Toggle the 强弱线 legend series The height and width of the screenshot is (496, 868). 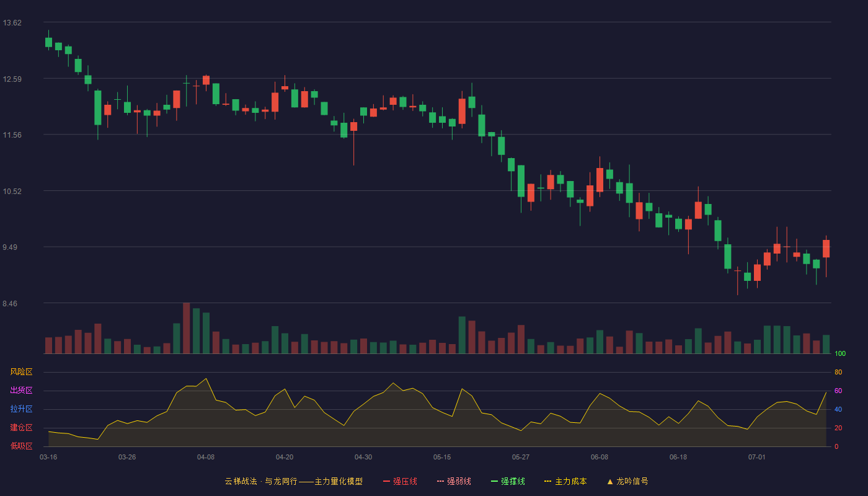point(454,481)
